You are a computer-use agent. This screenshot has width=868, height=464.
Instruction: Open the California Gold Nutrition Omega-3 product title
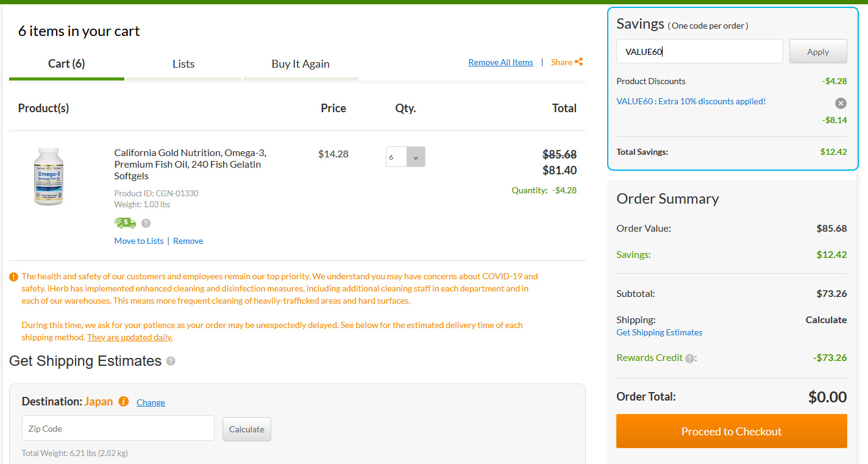(x=190, y=164)
